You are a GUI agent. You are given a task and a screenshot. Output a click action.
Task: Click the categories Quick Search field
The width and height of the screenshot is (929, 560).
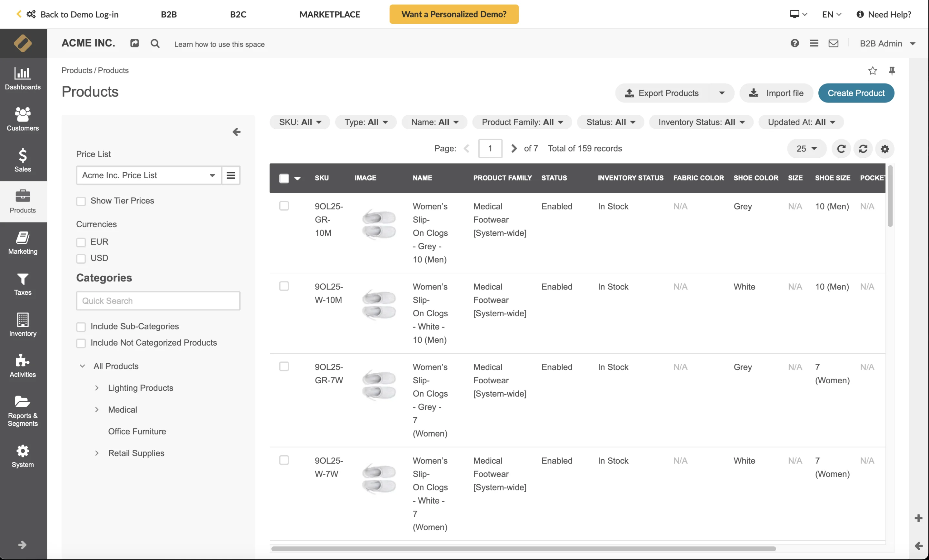158,301
